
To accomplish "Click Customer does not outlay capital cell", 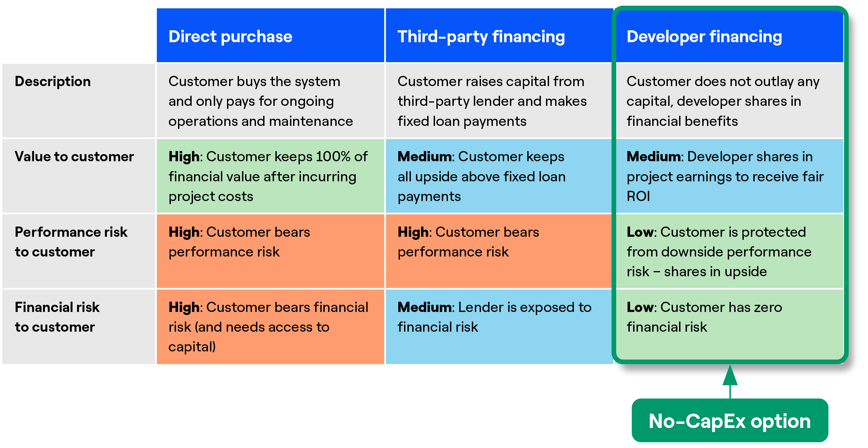I will click(729, 101).
